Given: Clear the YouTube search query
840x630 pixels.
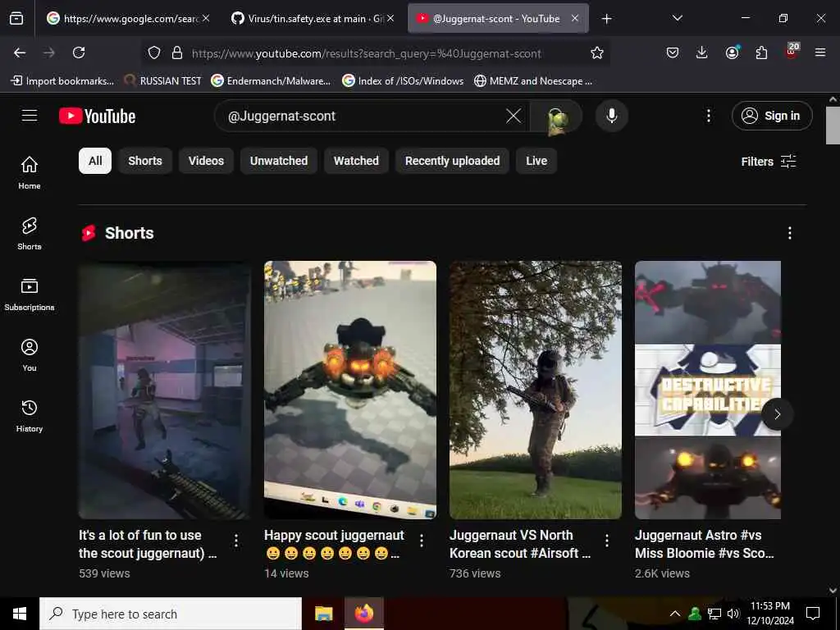Looking at the screenshot, I should [514, 116].
